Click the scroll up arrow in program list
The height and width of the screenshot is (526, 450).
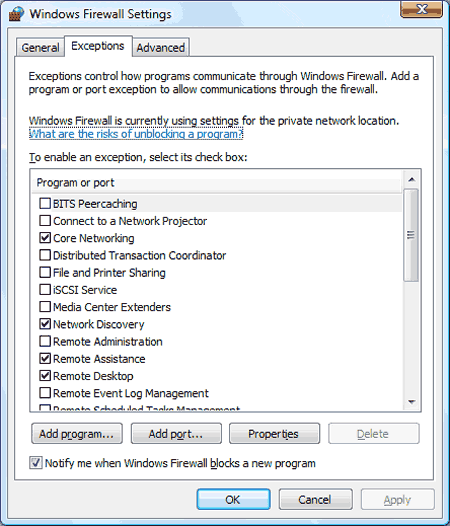(x=411, y=180)
